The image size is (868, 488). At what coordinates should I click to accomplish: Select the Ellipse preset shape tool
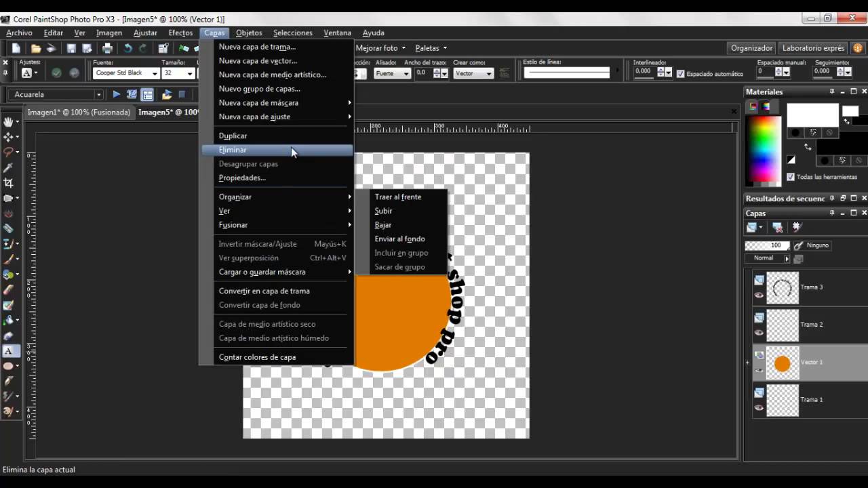click(x=9, y=366)
